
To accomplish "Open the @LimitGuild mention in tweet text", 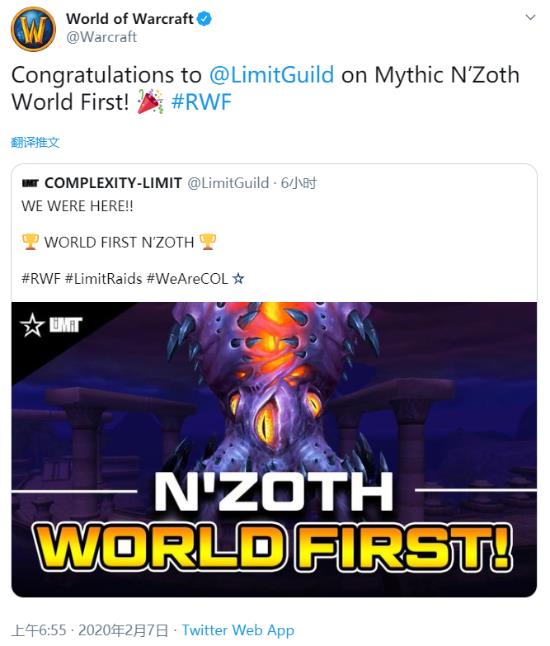I will [x=271, y=75].
